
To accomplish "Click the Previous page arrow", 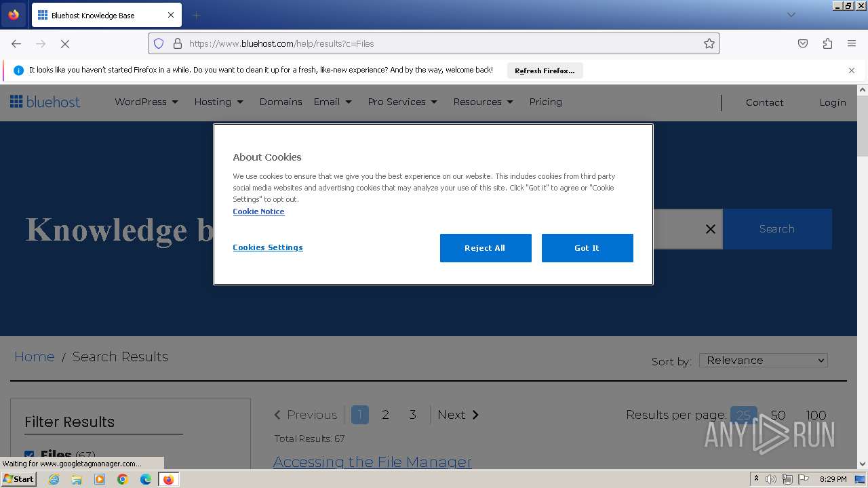I will [305, 415].
